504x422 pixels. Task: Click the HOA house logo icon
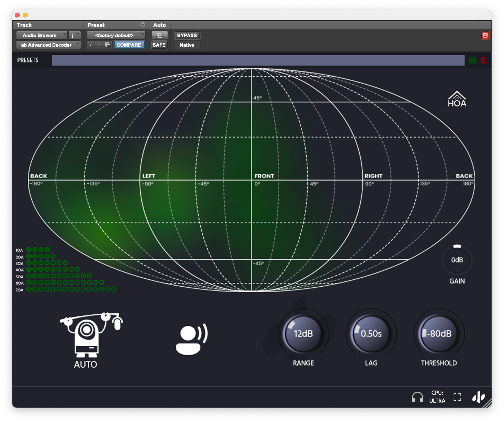[457, 99]
